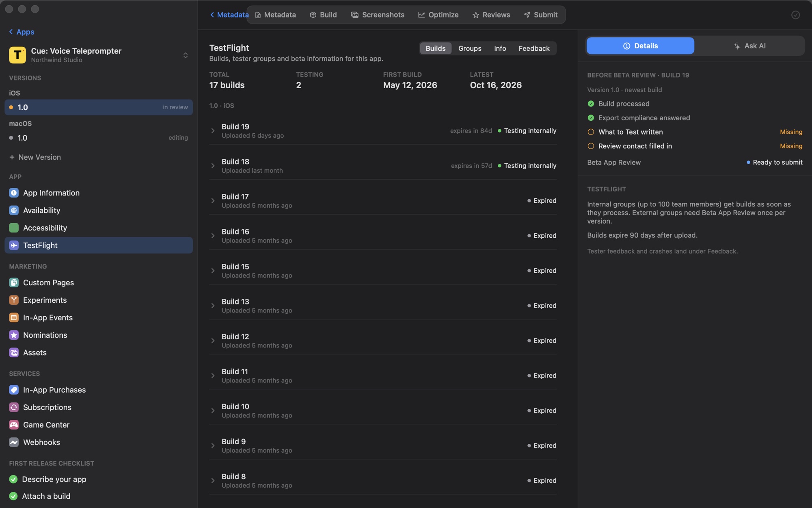Open the Availability globe icon
The image size is (812, 508).
(14, 211)
